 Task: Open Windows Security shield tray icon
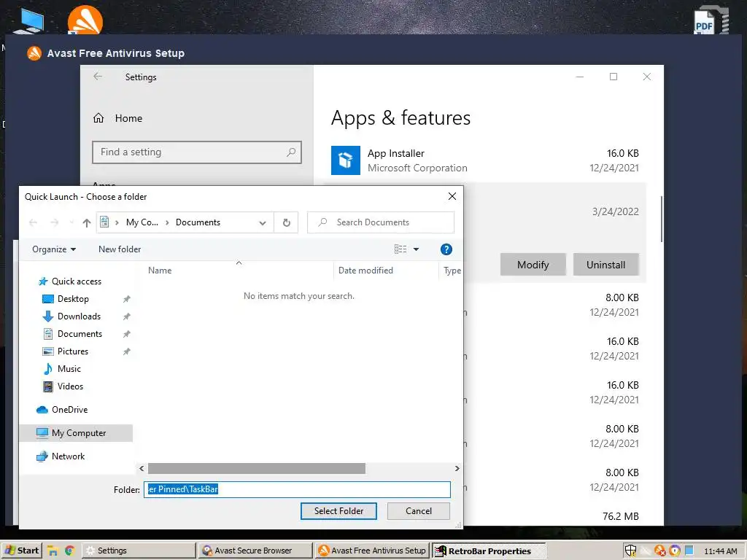pyautogui.click(x=630, y=551)
